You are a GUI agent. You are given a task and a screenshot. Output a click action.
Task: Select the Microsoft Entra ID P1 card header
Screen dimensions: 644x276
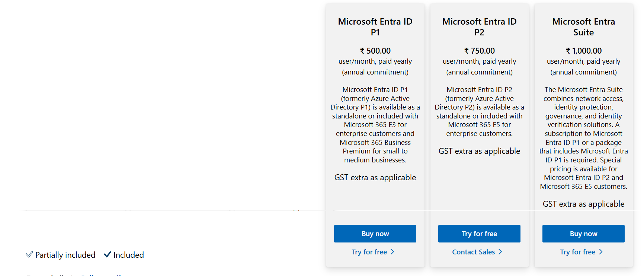(x=375, y=27)
